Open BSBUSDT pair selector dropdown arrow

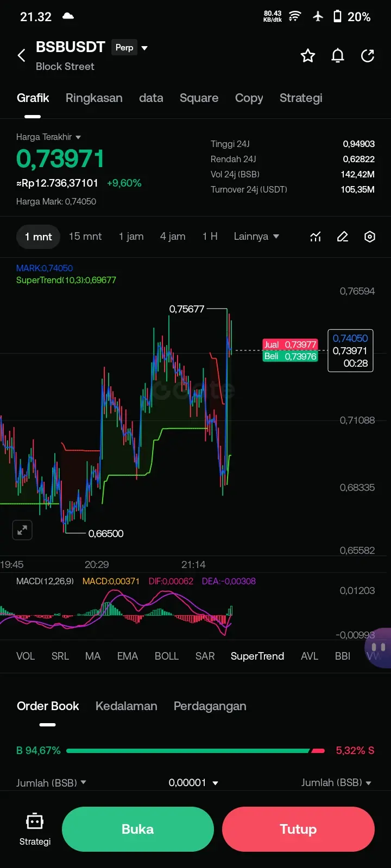pyautogui.click(x=144, y=48)
